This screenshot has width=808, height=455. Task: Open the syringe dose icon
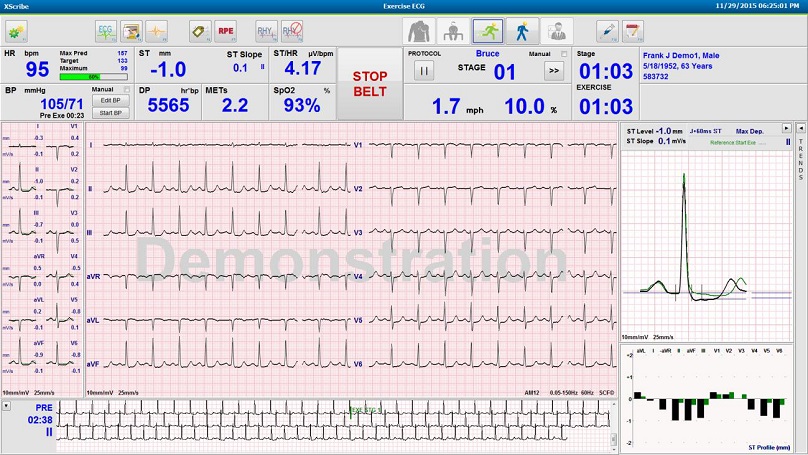click(x=606, y=30)
